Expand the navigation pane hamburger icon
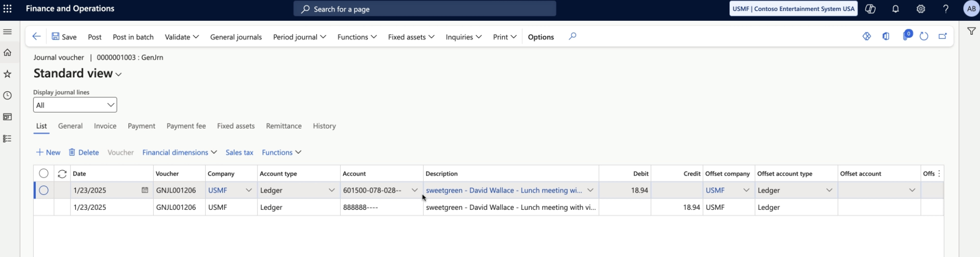The image size is (980, 257). pos(7,32)
